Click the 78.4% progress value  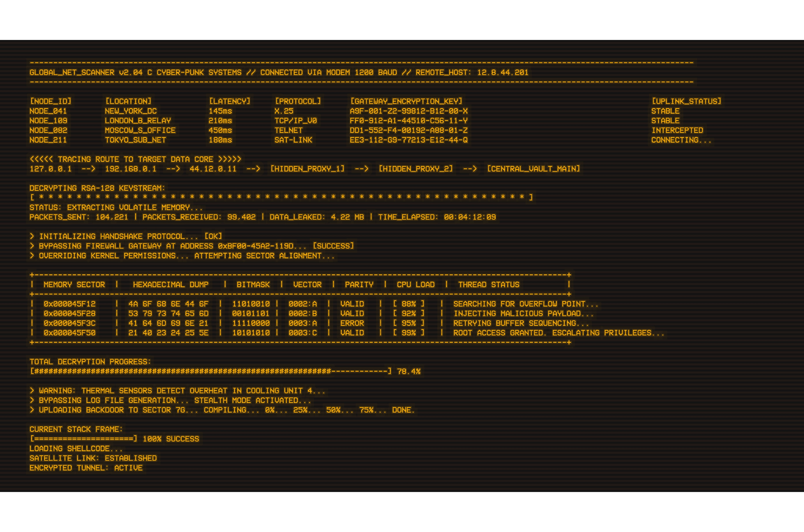click(x=409, y=371)
